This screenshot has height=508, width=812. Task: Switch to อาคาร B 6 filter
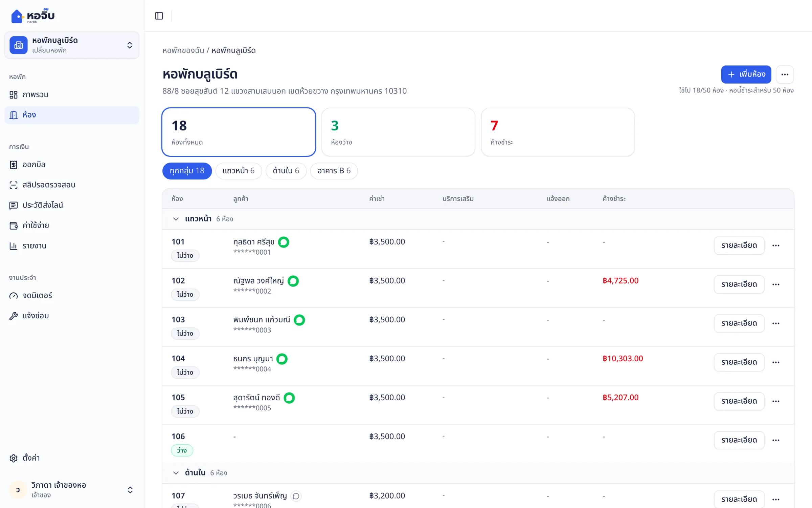(x=334, y=171)
